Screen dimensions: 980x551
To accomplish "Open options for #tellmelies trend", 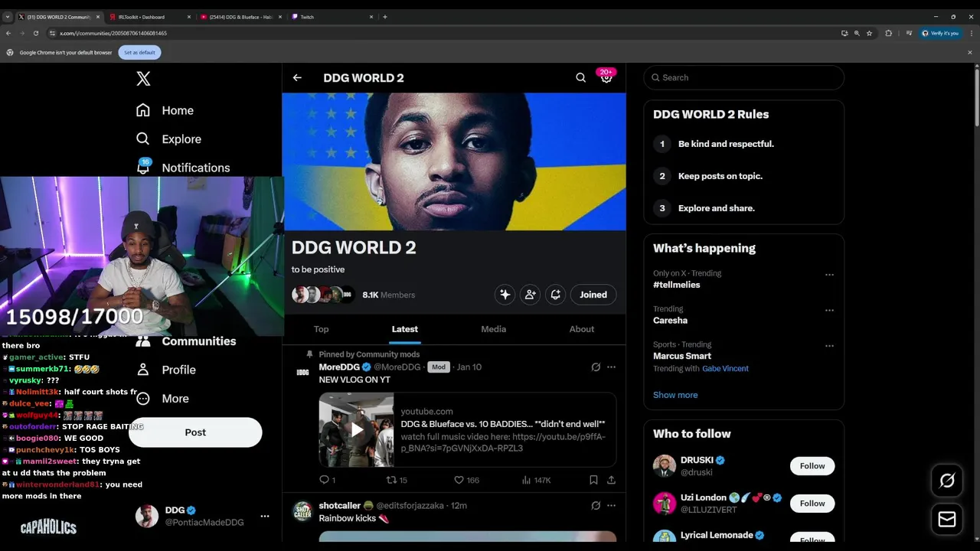I will [829, 274].
